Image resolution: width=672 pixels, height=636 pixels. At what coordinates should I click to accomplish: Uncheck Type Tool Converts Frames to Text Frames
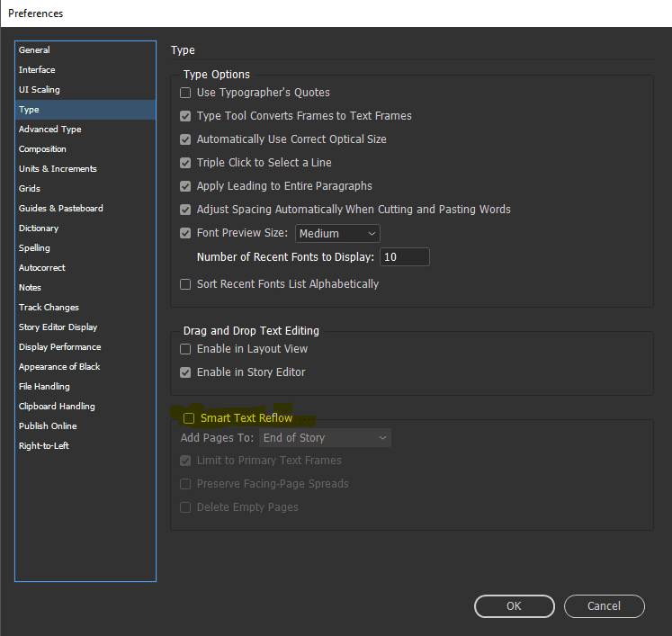(x=185, y=116)
